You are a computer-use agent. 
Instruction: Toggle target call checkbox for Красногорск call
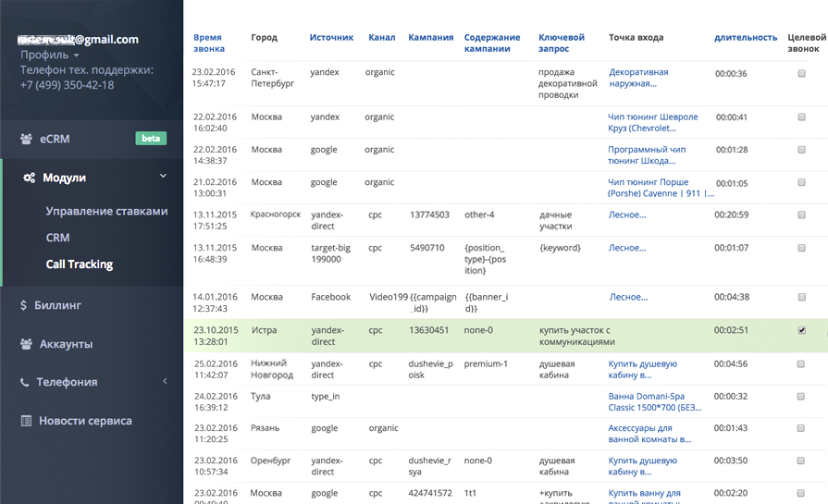click(801, 215)
